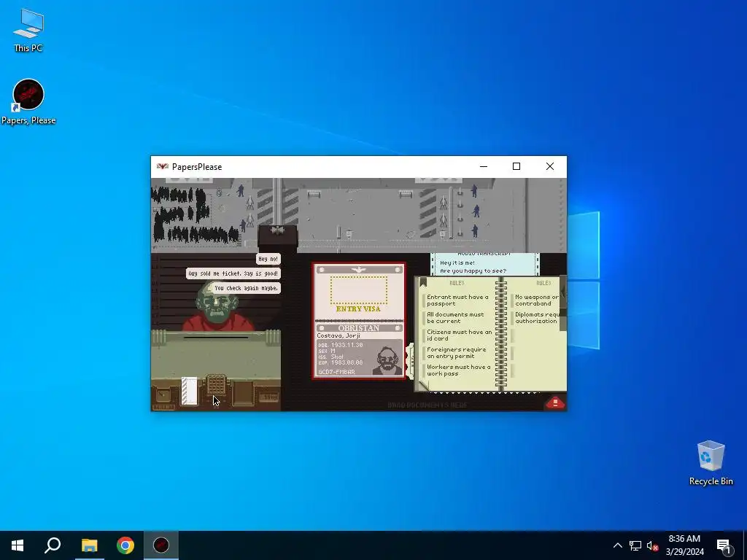Show hidden system tray icons

pyautogui.click(x=617, y=545)
